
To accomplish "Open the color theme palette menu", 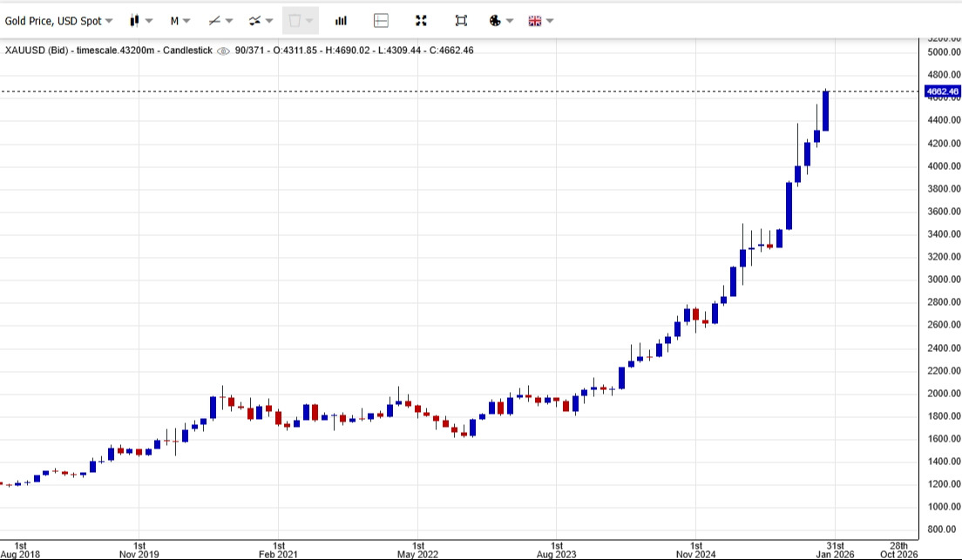I will click(x=501, y=20).
